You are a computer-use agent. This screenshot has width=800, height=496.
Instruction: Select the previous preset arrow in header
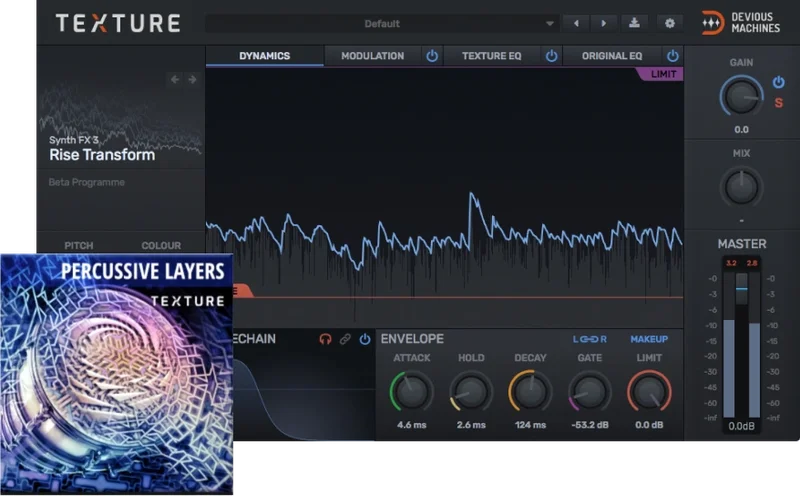(576, 23)
